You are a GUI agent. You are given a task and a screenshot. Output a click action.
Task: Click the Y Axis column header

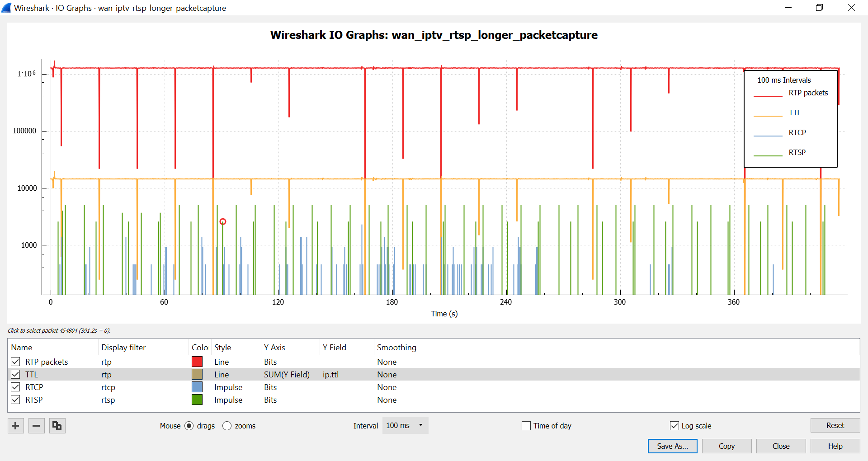pos(290,347)
